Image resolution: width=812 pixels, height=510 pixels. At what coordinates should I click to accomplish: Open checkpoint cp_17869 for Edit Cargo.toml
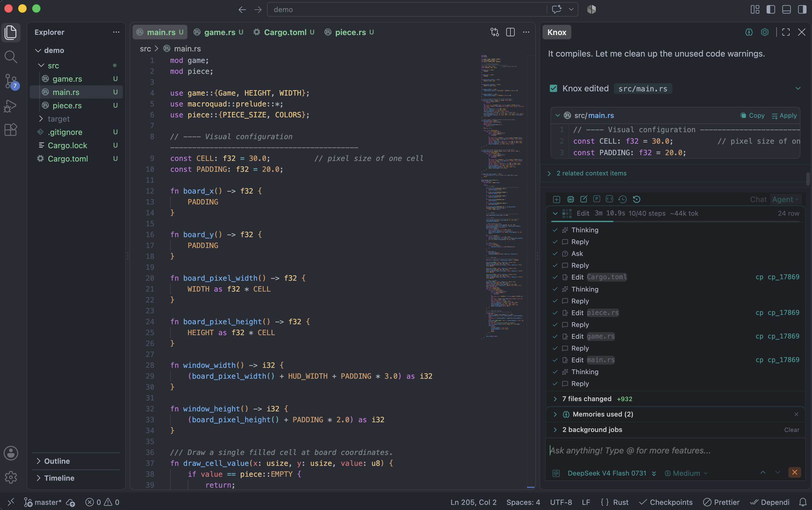click(777, 277)
